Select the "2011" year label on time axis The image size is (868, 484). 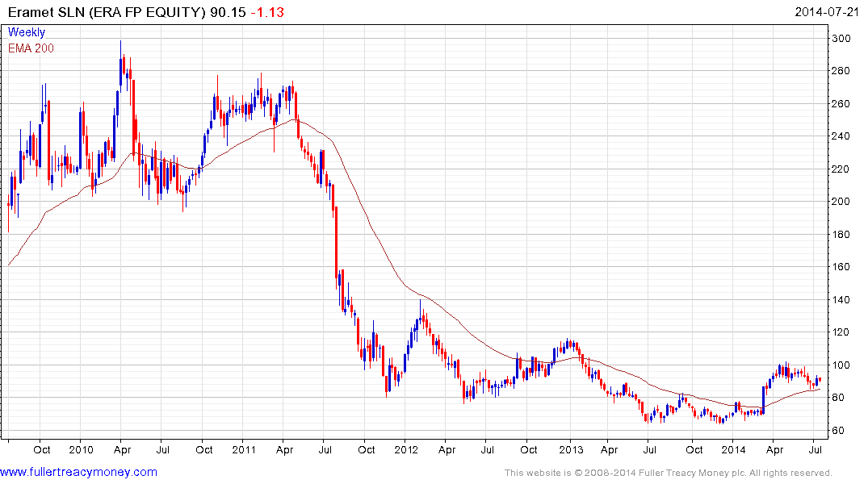coord(244,449)
